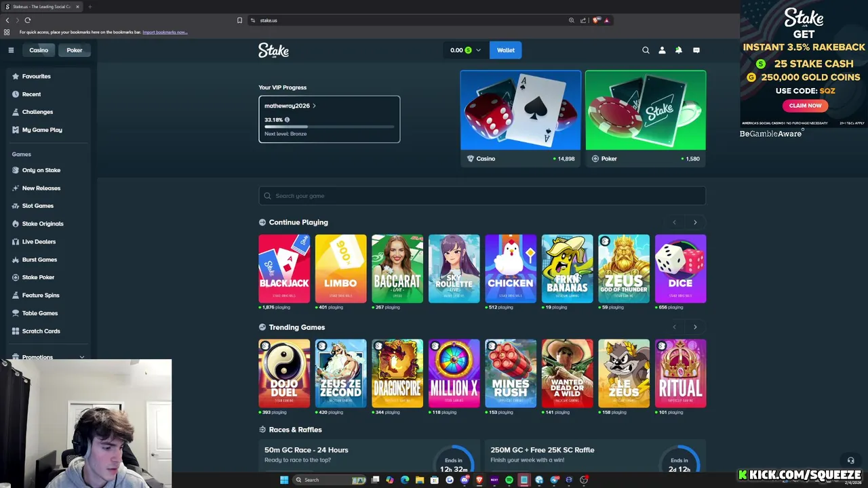Viewport: 868px width, 488px height.
Task: Open the Zeus God of Thunder tile
Action: (x=624, y=268)
